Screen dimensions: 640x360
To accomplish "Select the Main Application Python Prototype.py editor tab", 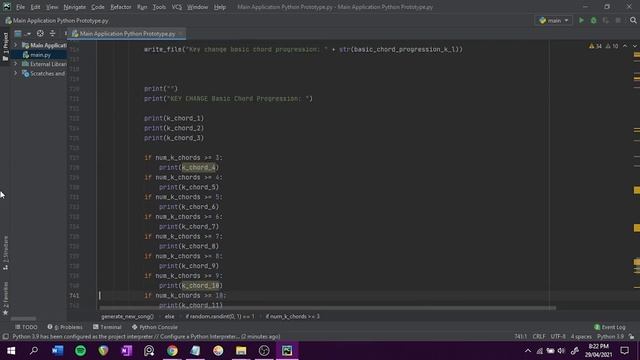I will point(127,34).
